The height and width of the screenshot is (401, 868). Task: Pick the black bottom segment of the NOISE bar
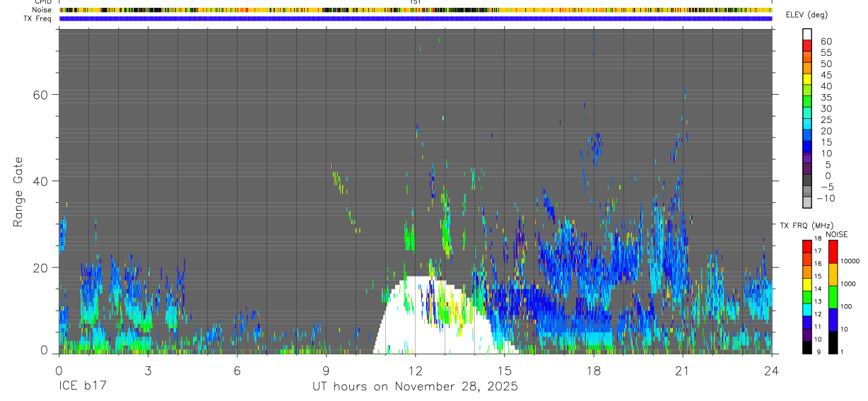(833, 342)
